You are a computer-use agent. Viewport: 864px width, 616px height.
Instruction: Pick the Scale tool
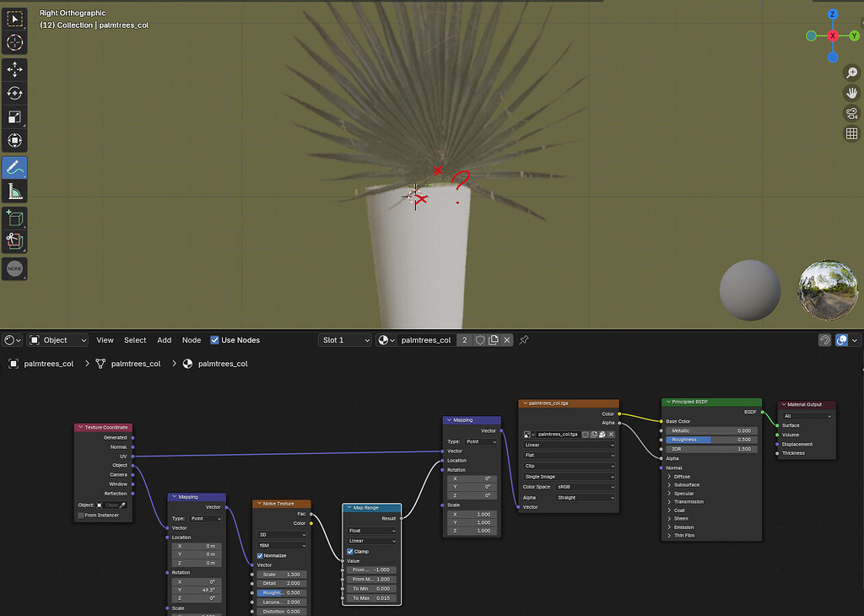(15, 116)
